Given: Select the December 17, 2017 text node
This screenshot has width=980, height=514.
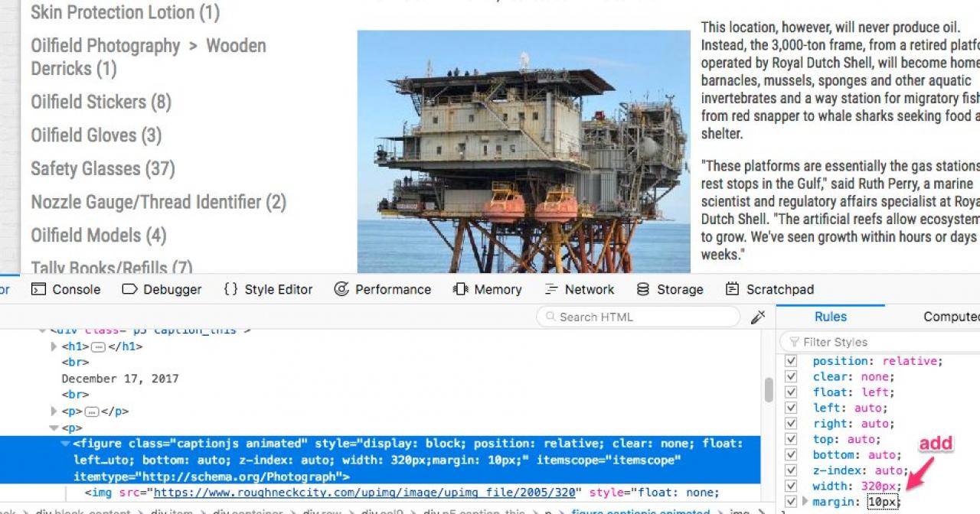Looking at the screenshot, I should click(x=120, y=379).
